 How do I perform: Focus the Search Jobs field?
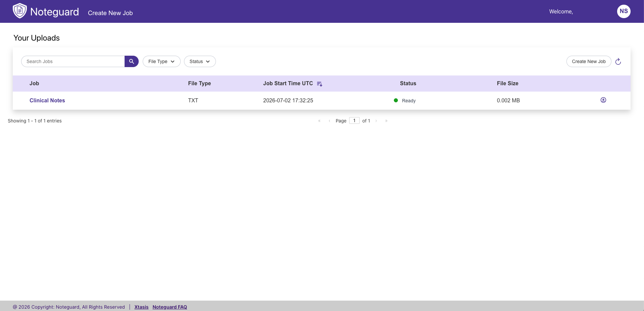73,61
